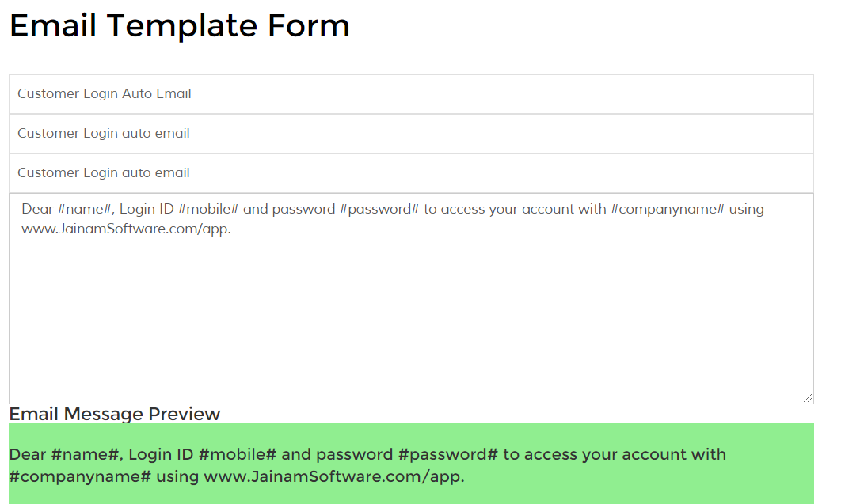Click #companyname# in the green preview
The height and width of the screenshot is (504, 864).
80,477
